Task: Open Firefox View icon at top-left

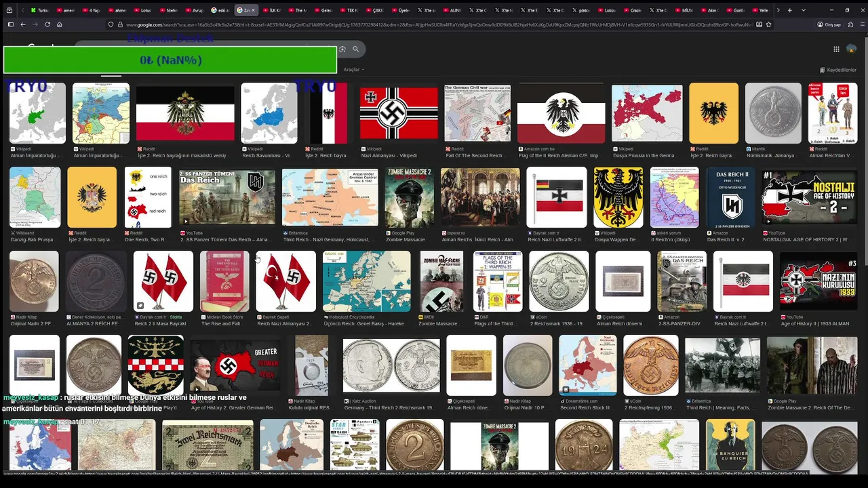Action: click(10, 10)
